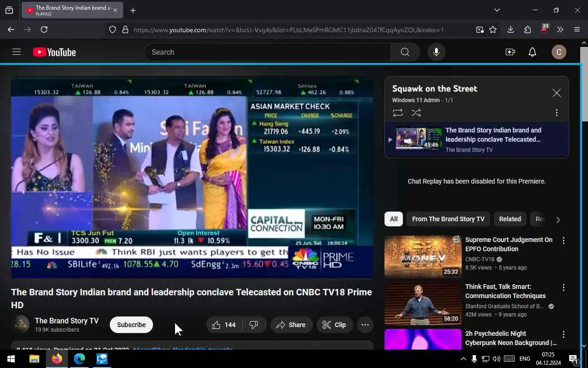This screenshot has height=368, width=588.
Task: Share the video
Action: (x=291, y=325)
